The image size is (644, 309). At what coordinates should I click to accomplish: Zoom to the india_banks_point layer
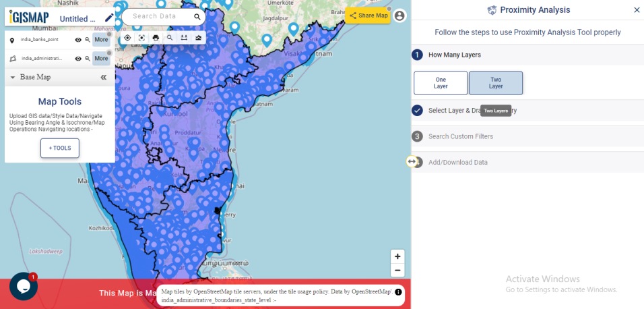point(88,40)
